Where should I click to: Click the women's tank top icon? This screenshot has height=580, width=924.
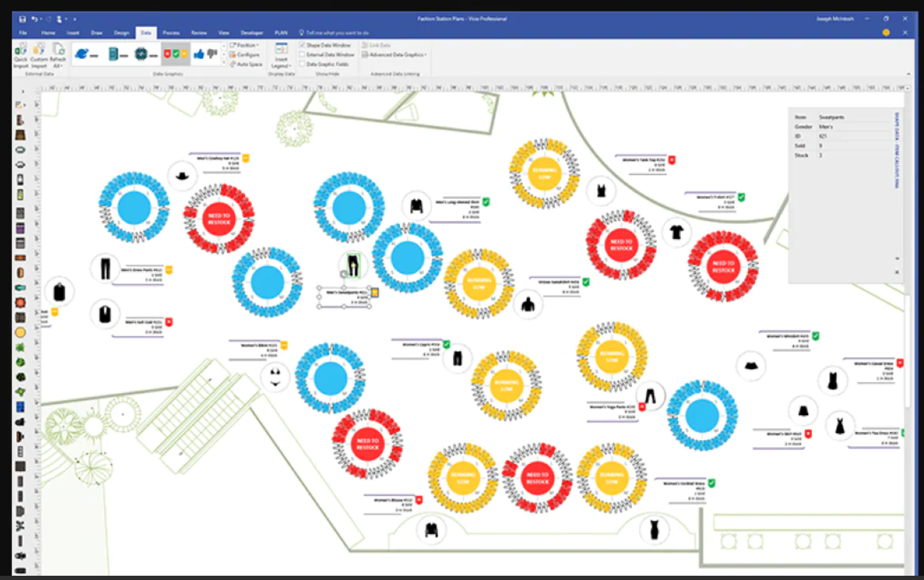601,190
